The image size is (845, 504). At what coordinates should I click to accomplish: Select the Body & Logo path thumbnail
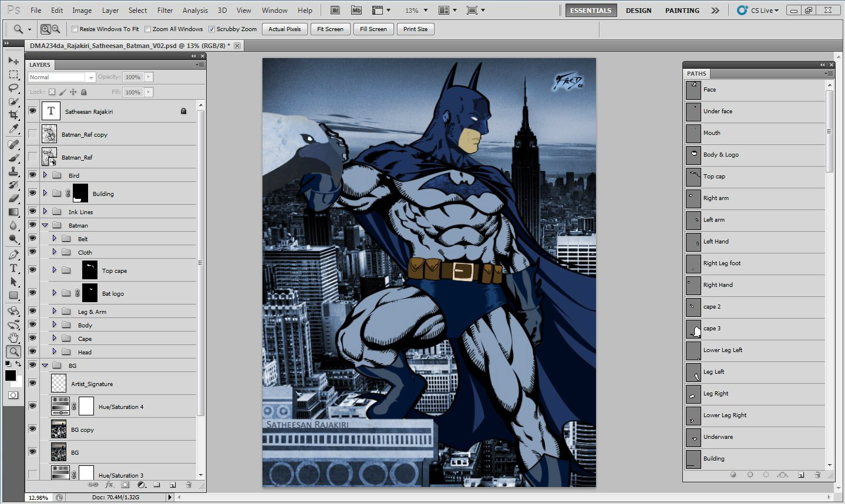point(693,154)
